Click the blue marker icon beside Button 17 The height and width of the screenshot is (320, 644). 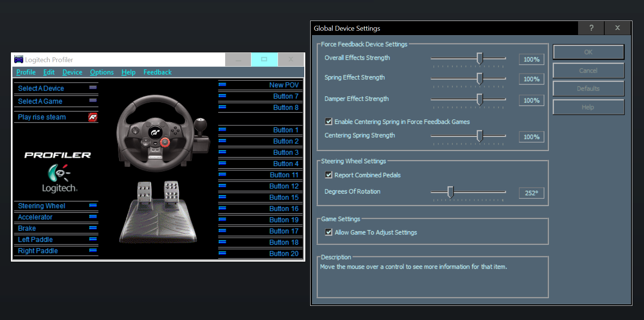(x=222, y=231)
